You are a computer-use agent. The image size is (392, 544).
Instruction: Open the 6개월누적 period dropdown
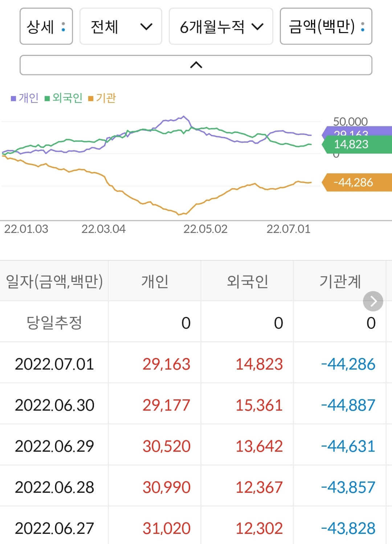[221, 27]
